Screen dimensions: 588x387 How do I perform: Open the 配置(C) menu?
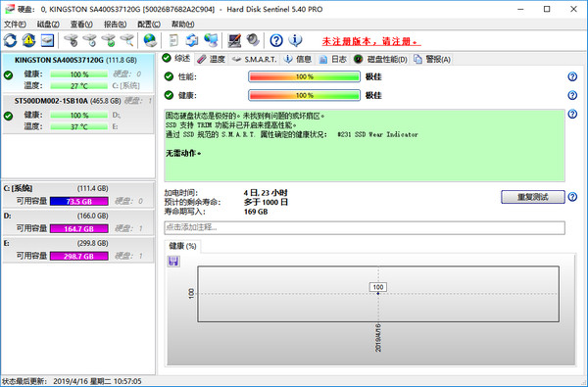(149, 24)
